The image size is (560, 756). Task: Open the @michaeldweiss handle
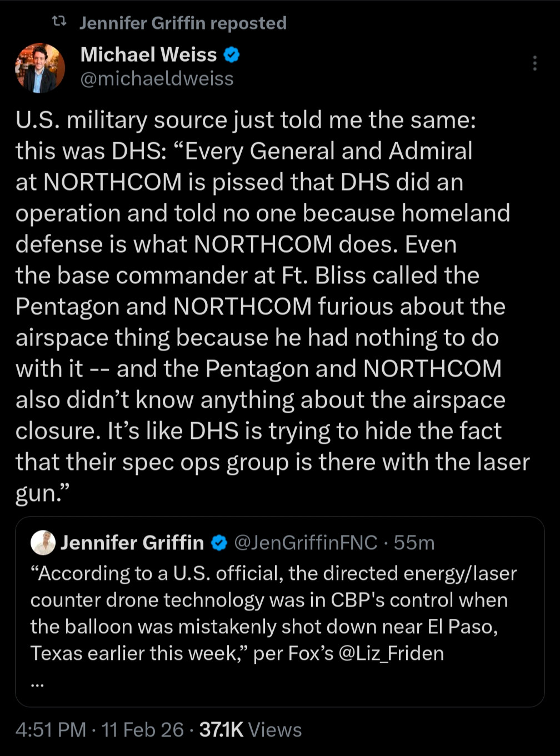[157, 79]
